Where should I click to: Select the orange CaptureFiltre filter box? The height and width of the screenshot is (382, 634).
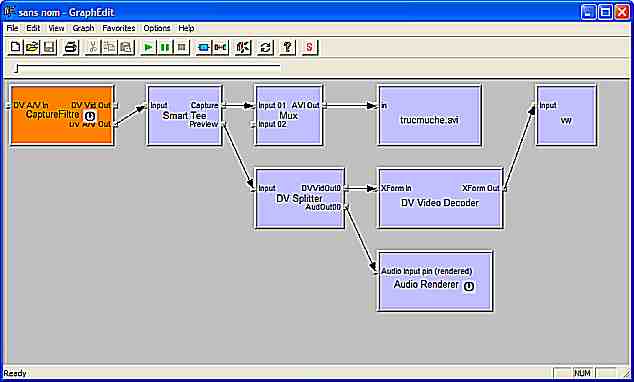pos(62,115)
